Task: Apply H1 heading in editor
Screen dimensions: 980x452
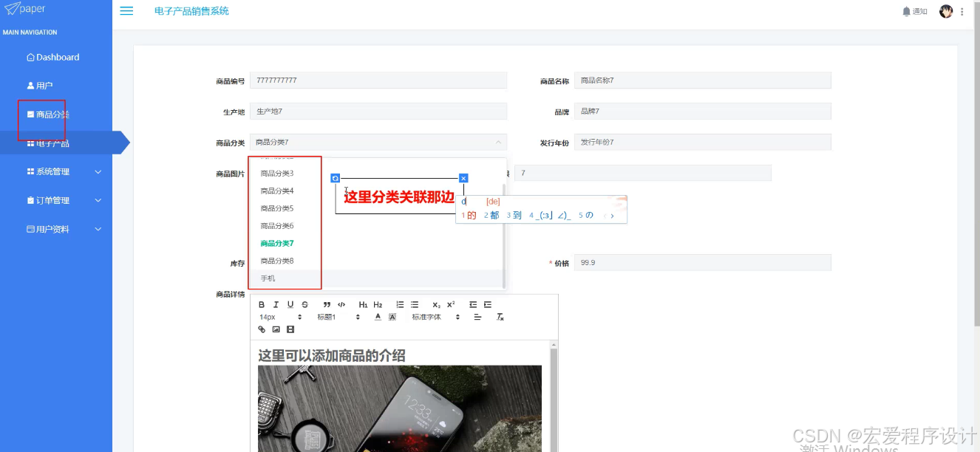Action: (363, 304)
